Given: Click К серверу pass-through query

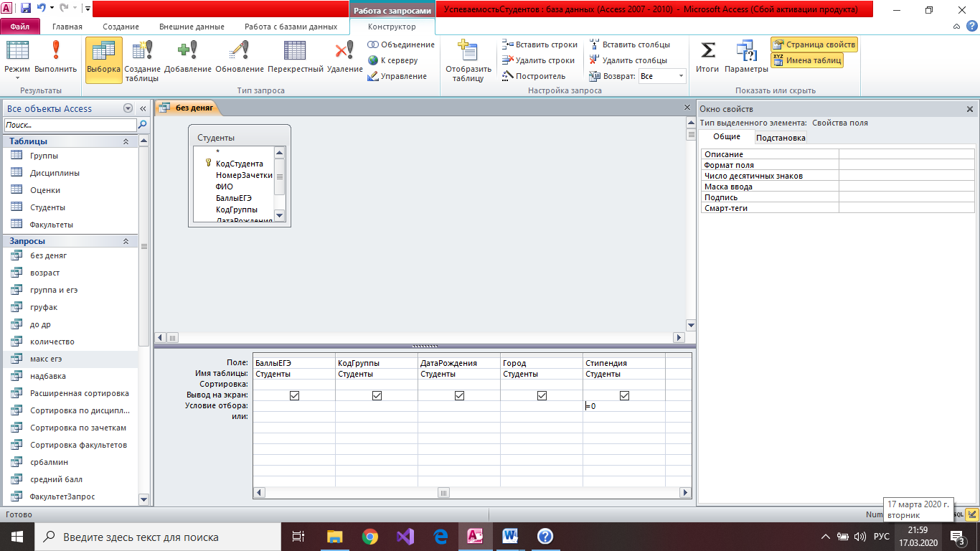Looking at the screenshot, I should [x=392, y=60].
